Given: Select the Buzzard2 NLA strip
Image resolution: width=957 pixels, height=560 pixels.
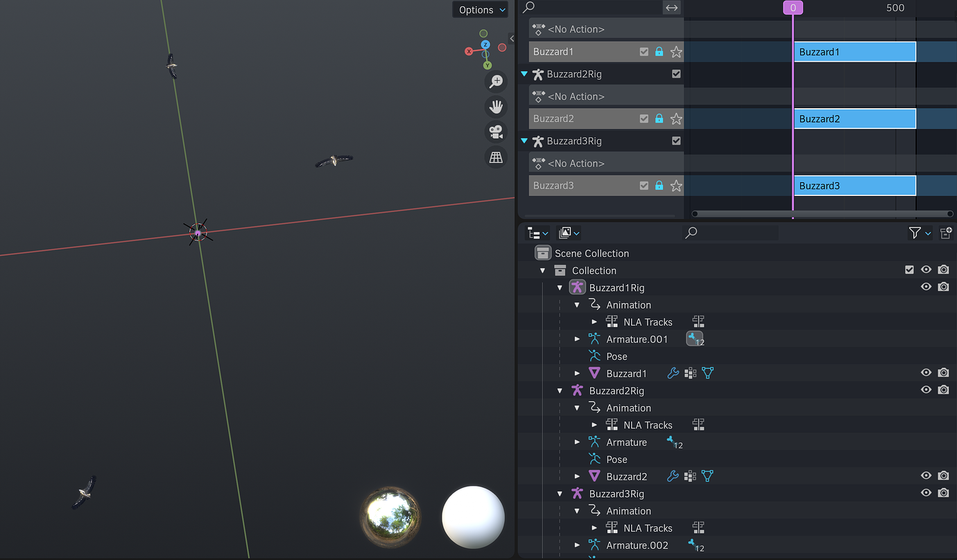Looking at the screenshot, I should click(854, 119).
